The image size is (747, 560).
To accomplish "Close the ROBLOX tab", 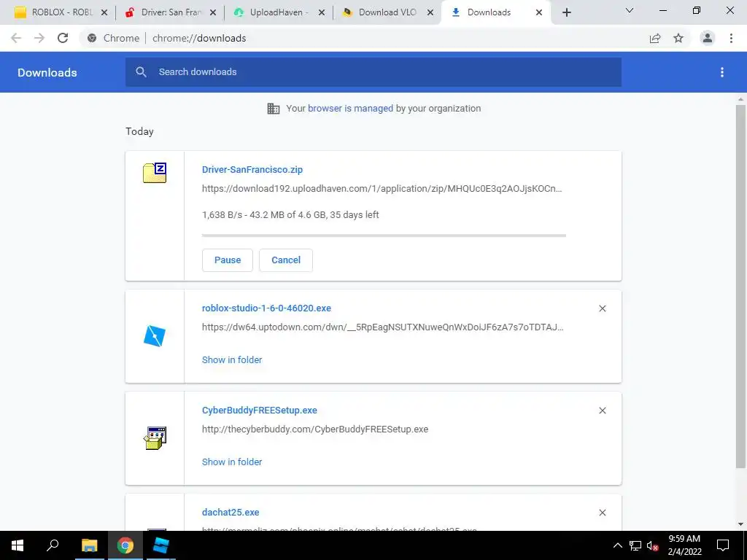I will point(104,13).
